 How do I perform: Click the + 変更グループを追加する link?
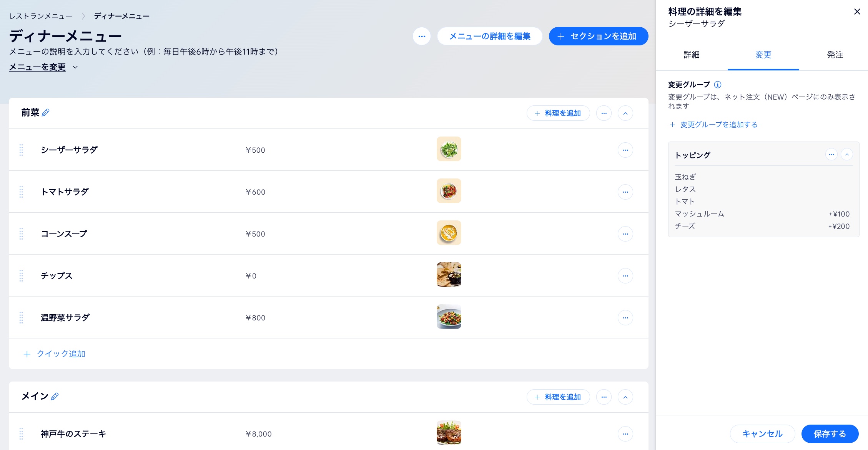[714, 124]
